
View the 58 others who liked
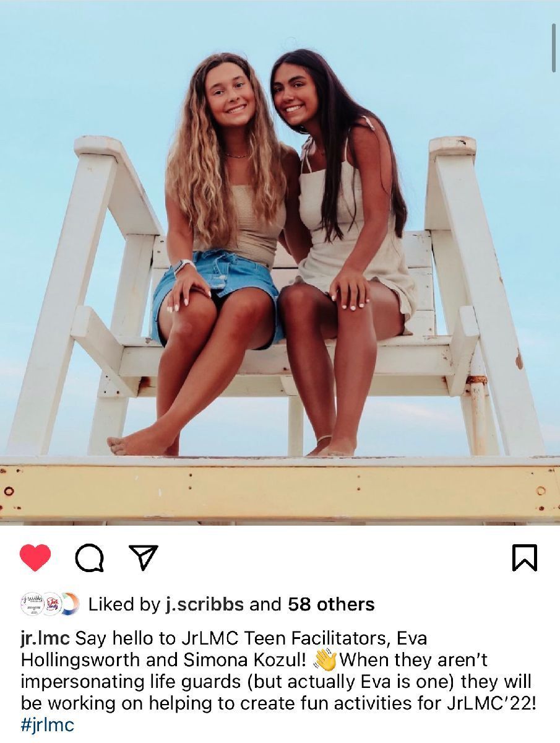332,604
